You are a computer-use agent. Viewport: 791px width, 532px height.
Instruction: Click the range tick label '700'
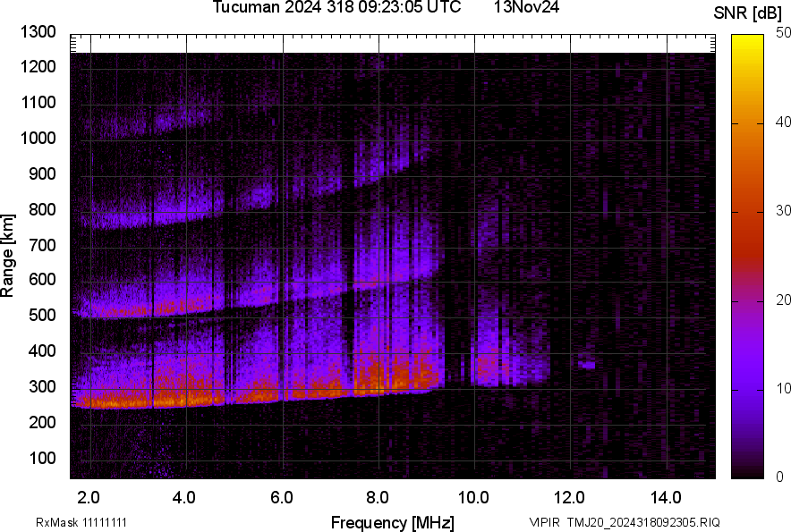42,245
